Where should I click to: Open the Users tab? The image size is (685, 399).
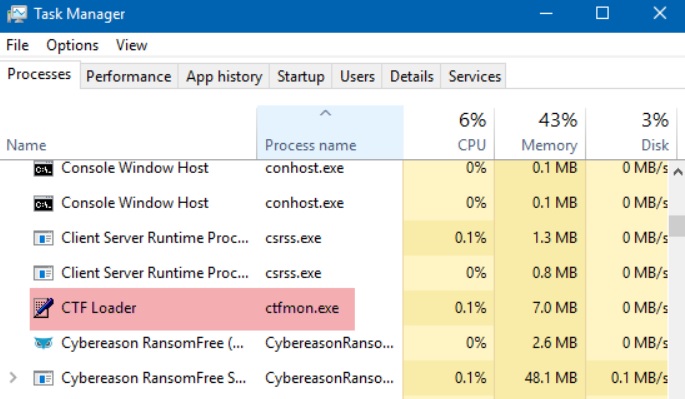click(x=357, y=76)
